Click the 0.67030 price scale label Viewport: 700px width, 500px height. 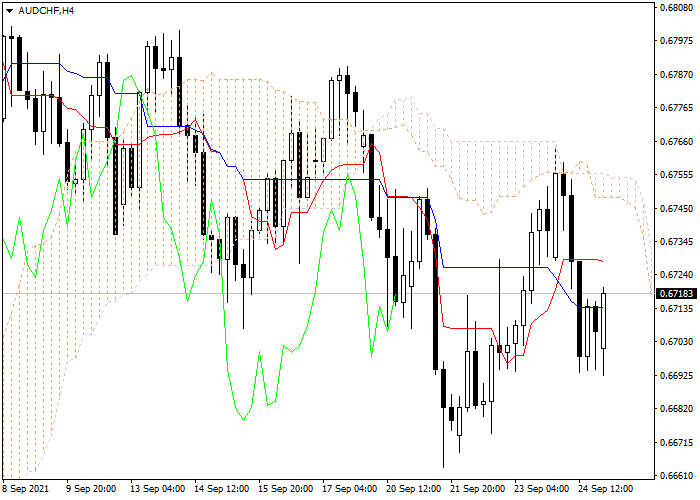point(677,342)
